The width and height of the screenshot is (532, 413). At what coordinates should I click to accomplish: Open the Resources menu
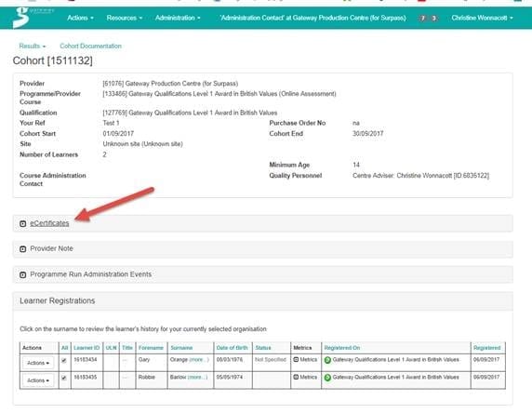click(x=125, y=18)
